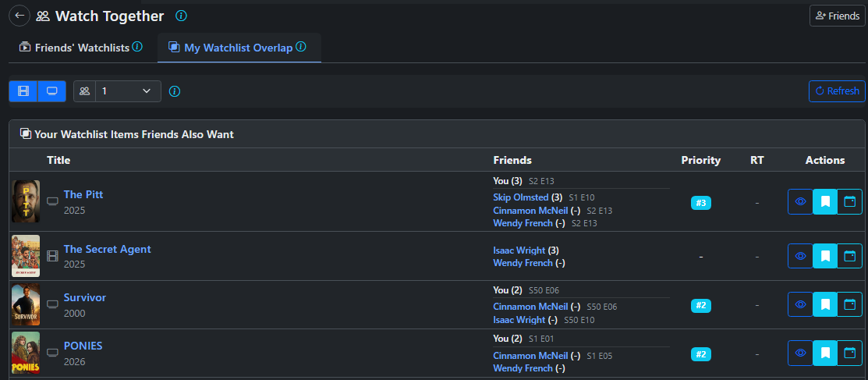Click info icon on Friends' Watchlists tab
868x380 pixels.
point(137,47)
